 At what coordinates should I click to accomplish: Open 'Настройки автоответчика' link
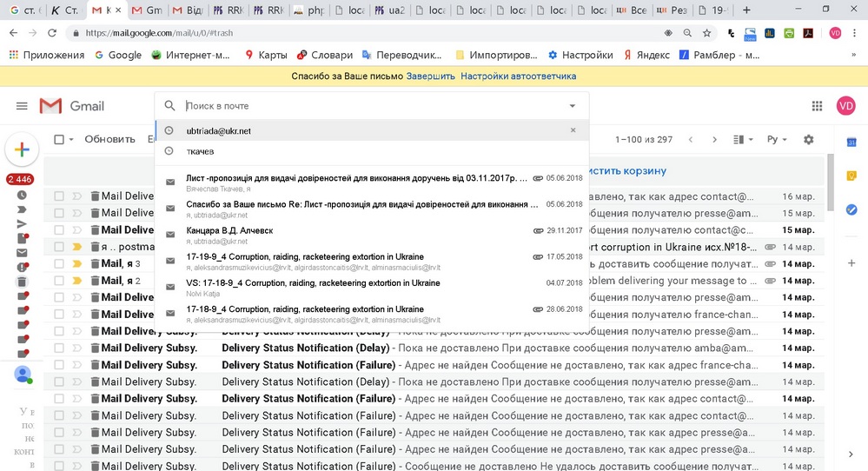(x=518, y=76)
